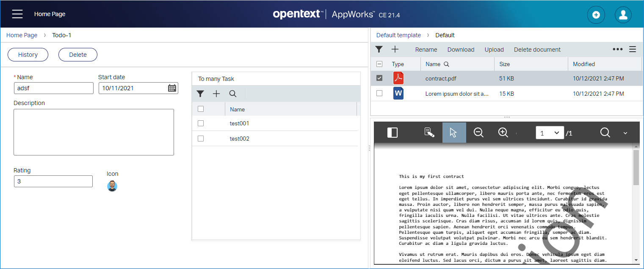Open the three-dots more actions menu
The width and height of the screenshot is (644, 269).
pyautogui.click(x=617, y=49)
